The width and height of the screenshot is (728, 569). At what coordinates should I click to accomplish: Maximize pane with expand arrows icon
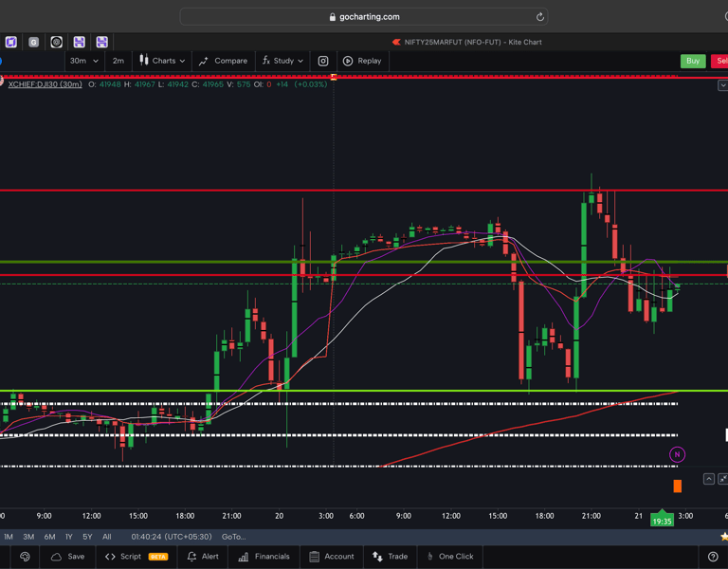[x=723, y=479]
